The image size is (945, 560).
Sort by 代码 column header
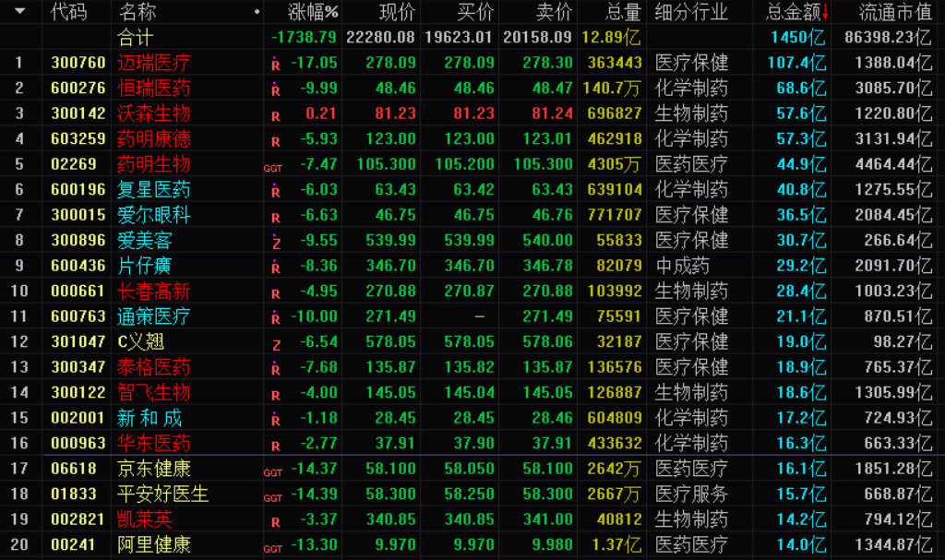pyautogui.click(x=68, y=11)
